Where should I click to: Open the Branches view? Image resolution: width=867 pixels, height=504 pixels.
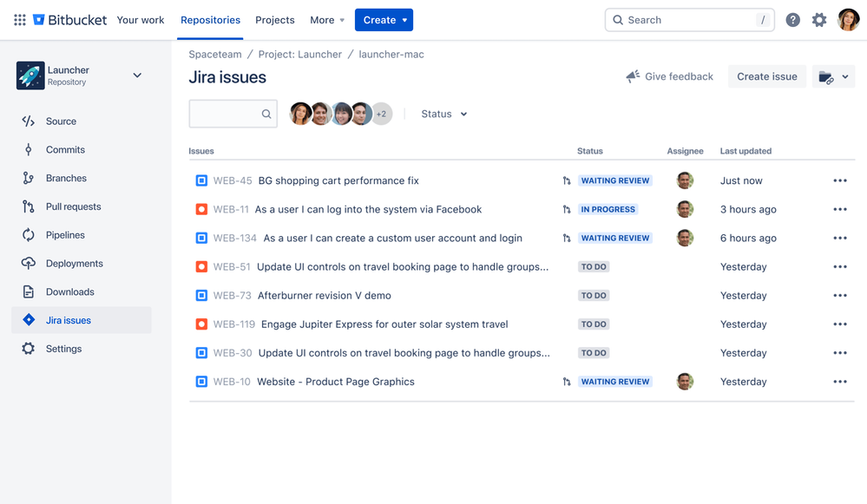click(67, 178)
